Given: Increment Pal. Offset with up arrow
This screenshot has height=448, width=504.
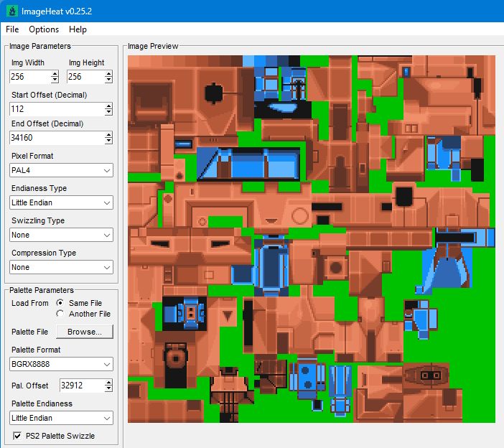Looking at the screenshot, I should pos(108,382).
